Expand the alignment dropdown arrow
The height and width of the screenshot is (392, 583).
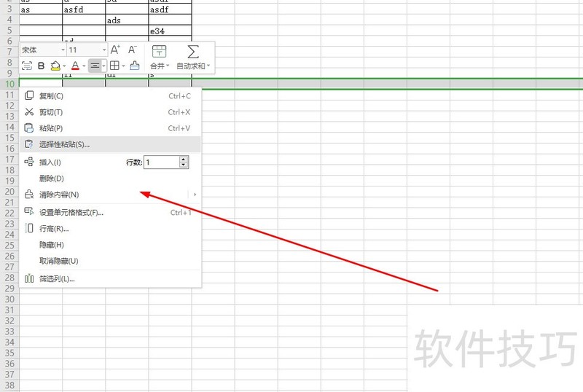(103, 66)
